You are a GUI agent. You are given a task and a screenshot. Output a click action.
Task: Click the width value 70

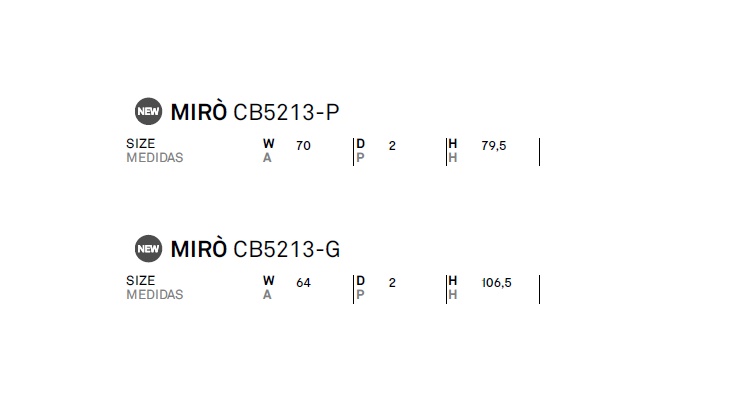pyautogui.click(x=303, y=146)
